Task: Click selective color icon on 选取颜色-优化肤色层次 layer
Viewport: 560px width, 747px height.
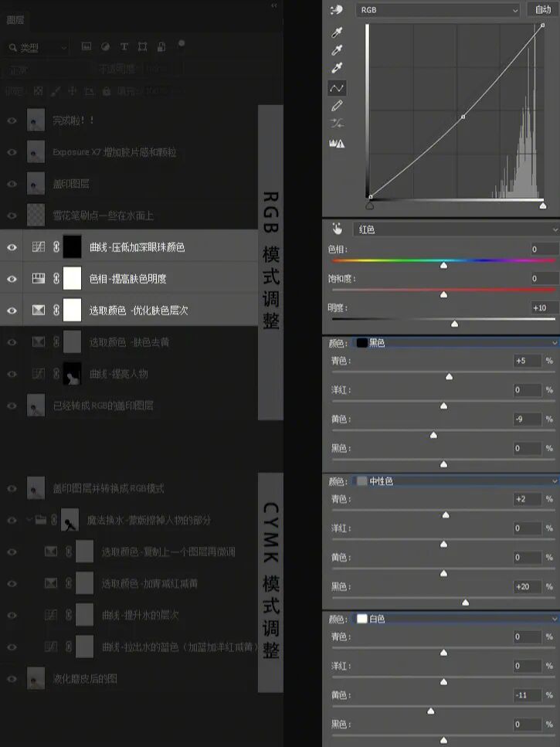Action: coord(39,310)
